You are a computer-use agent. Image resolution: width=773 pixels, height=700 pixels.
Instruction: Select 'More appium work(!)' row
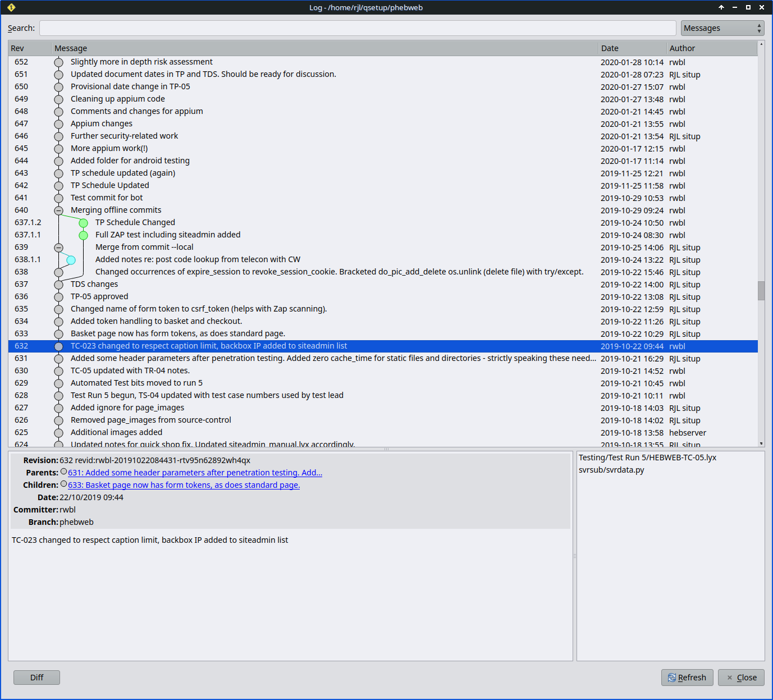383,148
